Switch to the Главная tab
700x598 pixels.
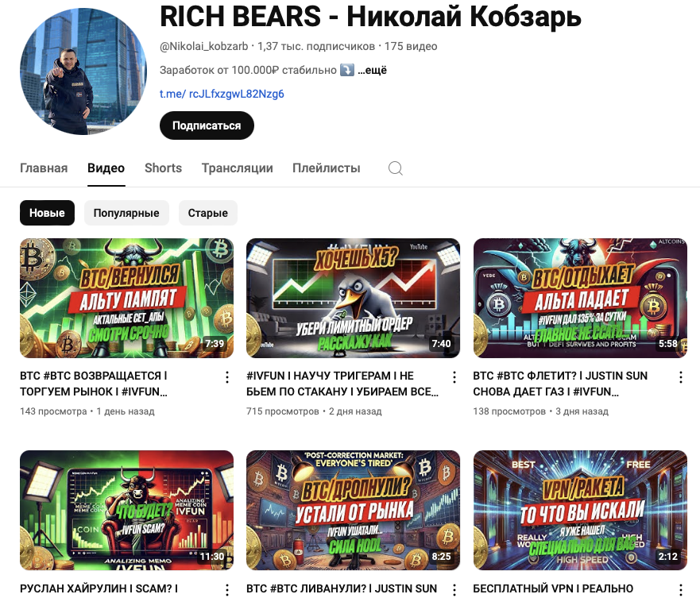point(44,168)
